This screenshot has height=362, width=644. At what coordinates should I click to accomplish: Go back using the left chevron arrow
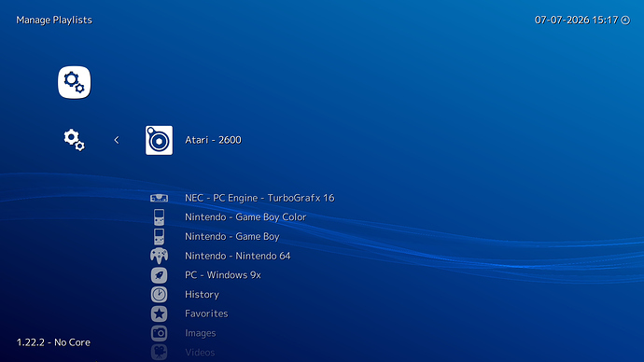[117, 140]
